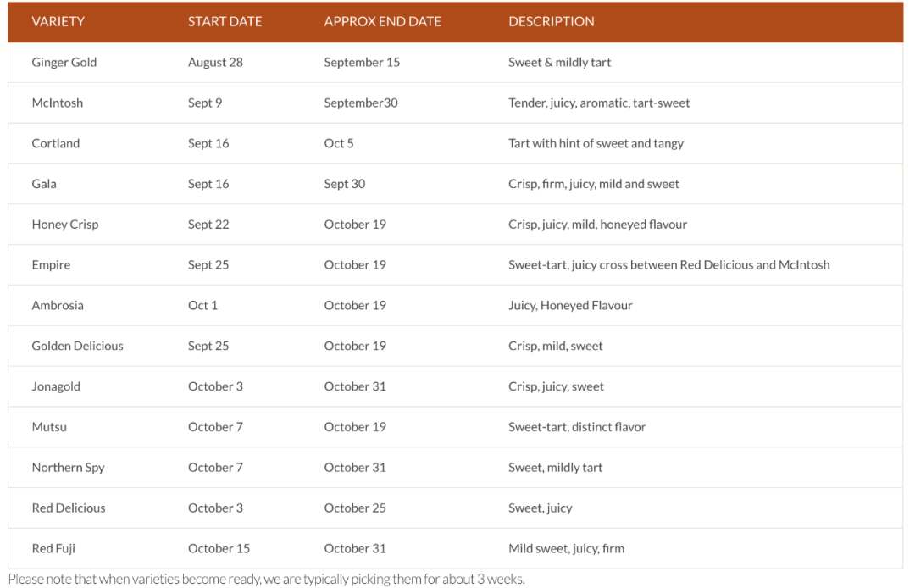Viewport: 915px width, 588px height.
Task: Click the note about picking 3 weeks
Action: coord(266,580)
